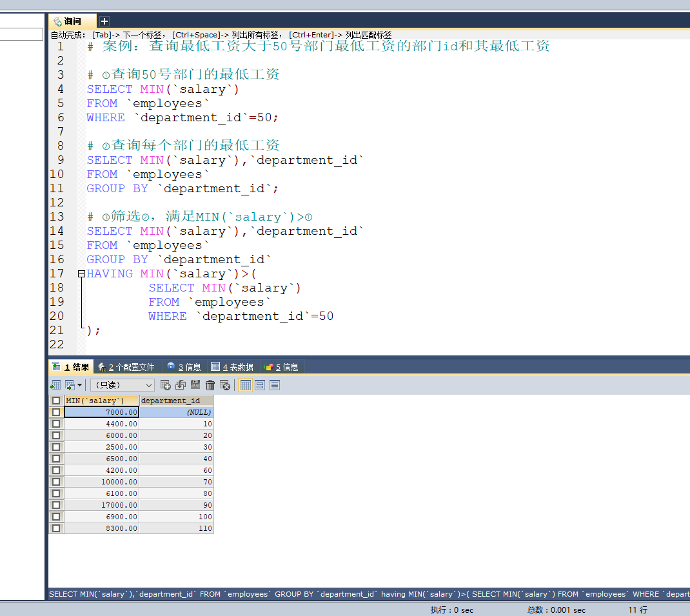This screenshot has width=690, height=616.
Task: Select the 询问 query tab
Action: tap(72, 21)
